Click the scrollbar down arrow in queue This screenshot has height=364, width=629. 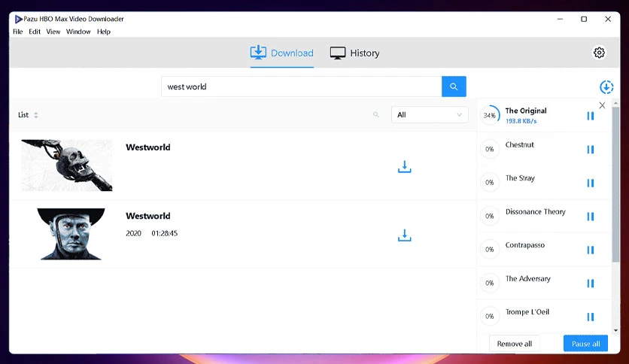[x=615, y=330]
